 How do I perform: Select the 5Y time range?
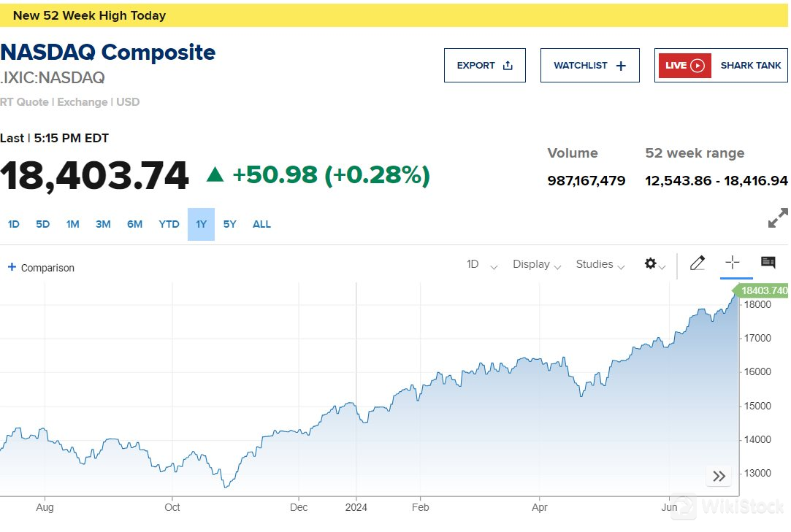pyautogui.click(x=229, y=224)
